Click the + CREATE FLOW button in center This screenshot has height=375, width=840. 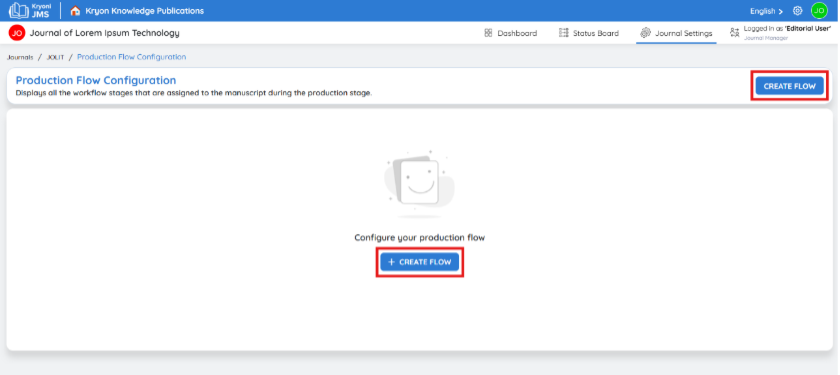pyautogui.click(x=419, y=262)
